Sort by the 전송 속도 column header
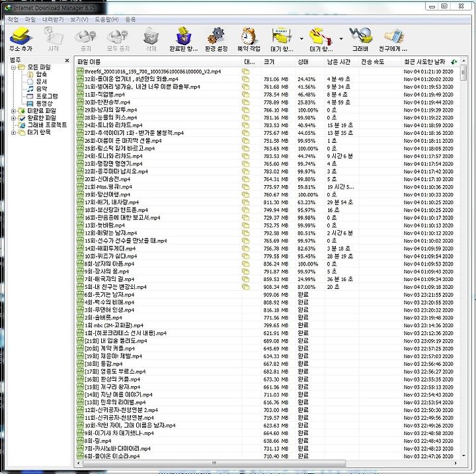The width and height of the screenshot is (476, 474). pos(379,61)
